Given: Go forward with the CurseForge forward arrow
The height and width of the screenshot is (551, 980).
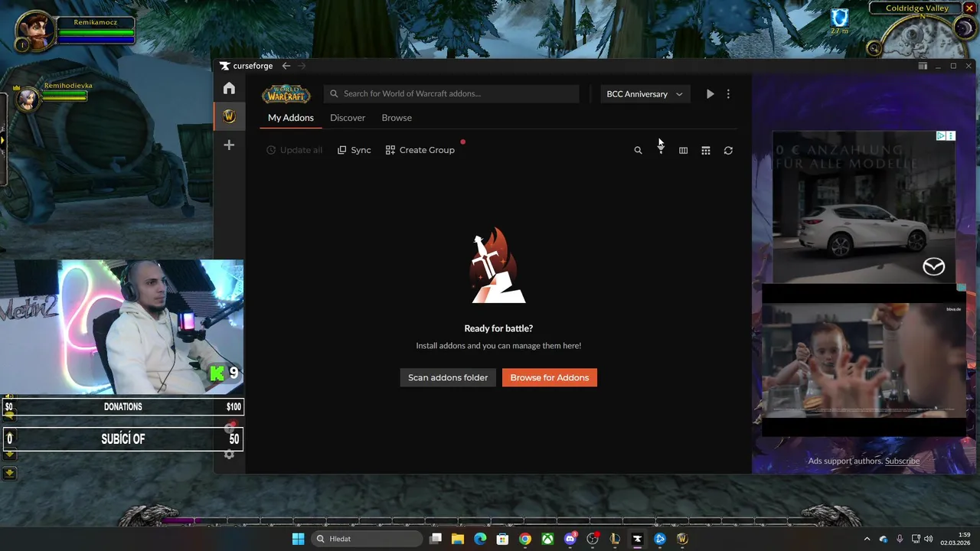Looking at the screenshot, I should tap(302, 66).
